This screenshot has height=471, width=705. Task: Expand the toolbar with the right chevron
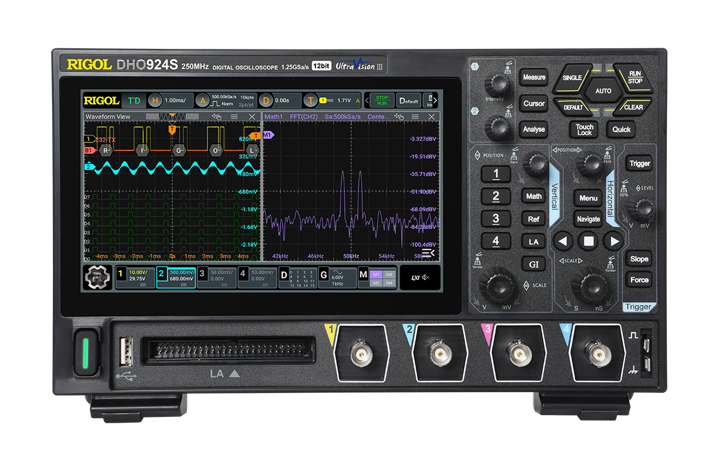[435, 101]
